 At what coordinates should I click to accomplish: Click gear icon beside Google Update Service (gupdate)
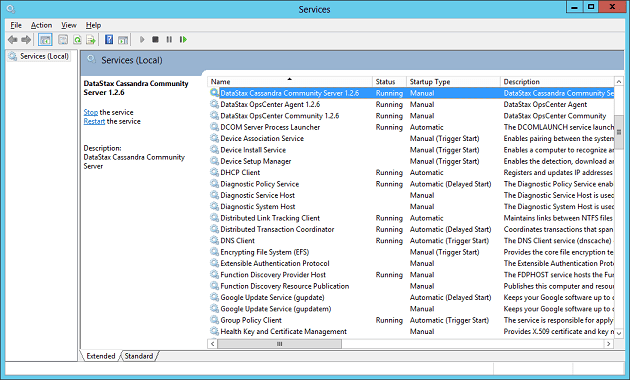[215, 297]
